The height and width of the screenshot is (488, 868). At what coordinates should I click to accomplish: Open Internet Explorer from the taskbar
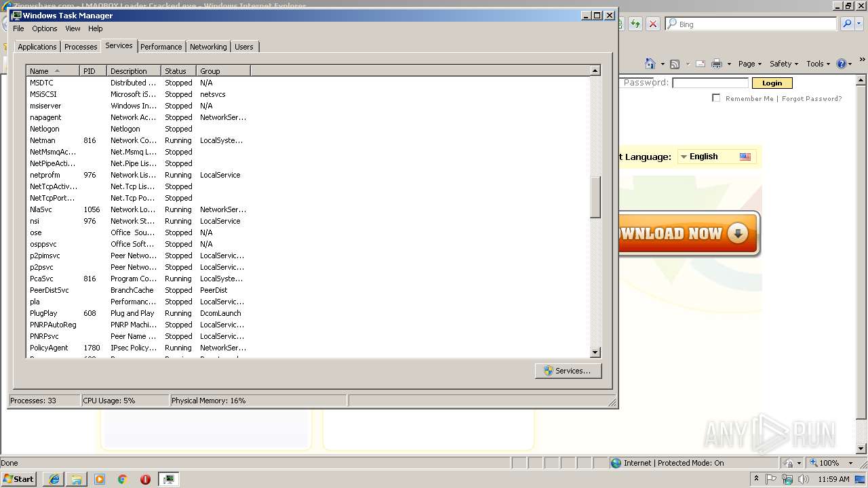54,479
